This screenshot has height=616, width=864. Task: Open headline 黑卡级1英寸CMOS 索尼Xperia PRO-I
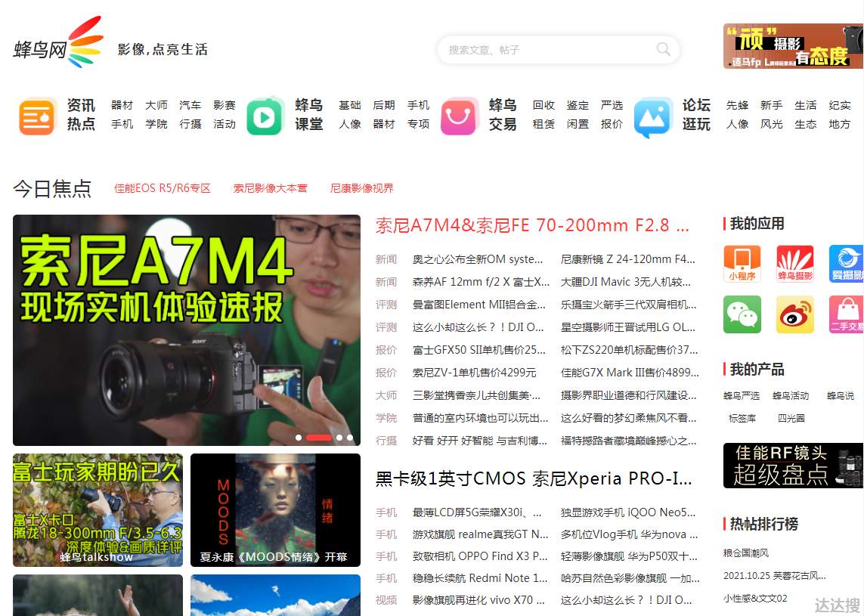(x=534, y=478)
